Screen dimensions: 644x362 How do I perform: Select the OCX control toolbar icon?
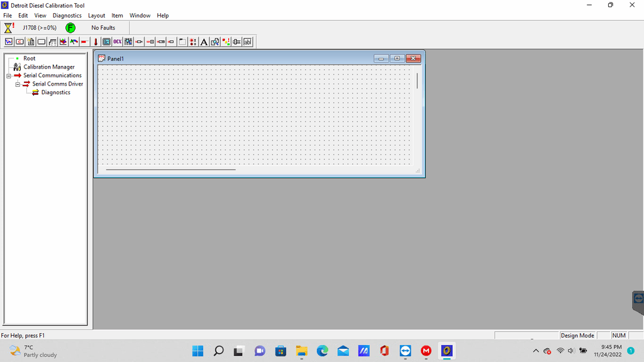click(x=117, y=42)
